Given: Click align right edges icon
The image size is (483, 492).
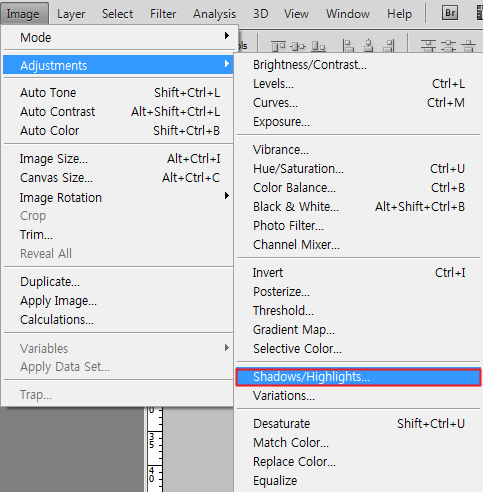Looking at the screenshot, I should (x=389, y=46).
